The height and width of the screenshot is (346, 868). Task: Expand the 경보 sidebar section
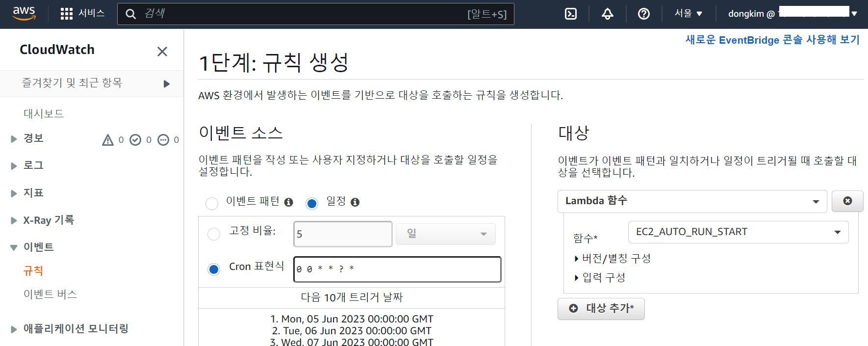14,139
